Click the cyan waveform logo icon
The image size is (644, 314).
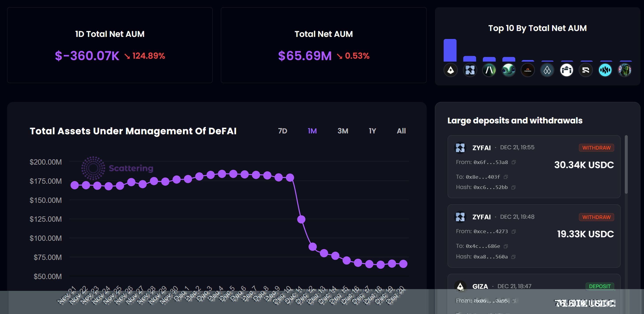(x=605, y=70)
